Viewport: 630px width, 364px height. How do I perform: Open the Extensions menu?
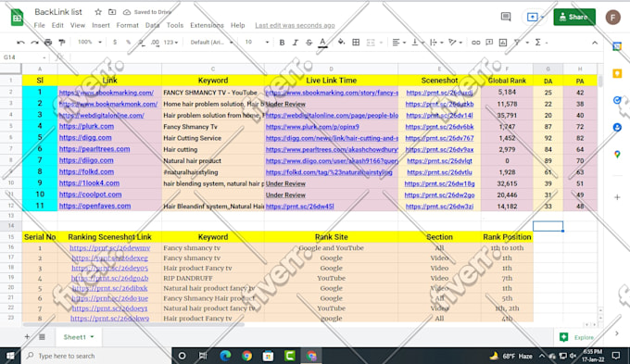pos(207,25)
